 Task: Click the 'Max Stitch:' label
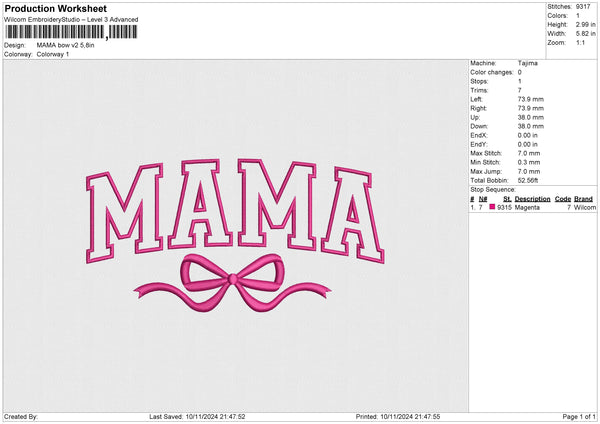486,153
